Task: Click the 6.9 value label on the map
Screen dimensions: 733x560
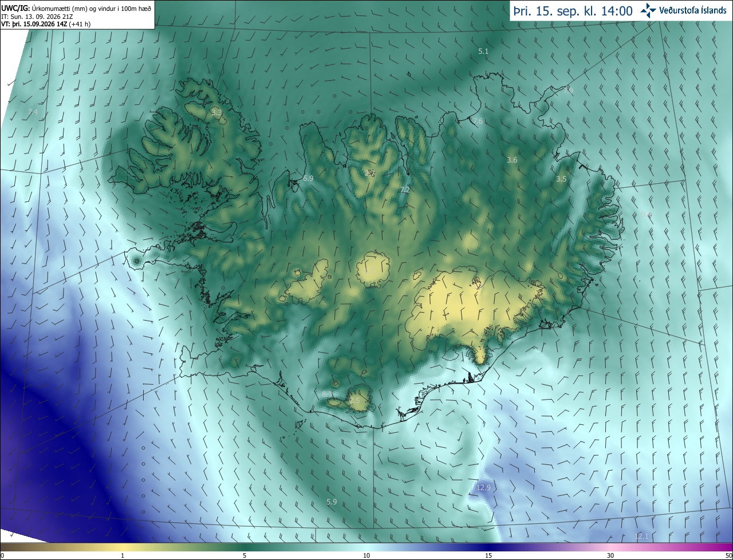Action: (x=308, y=179)
